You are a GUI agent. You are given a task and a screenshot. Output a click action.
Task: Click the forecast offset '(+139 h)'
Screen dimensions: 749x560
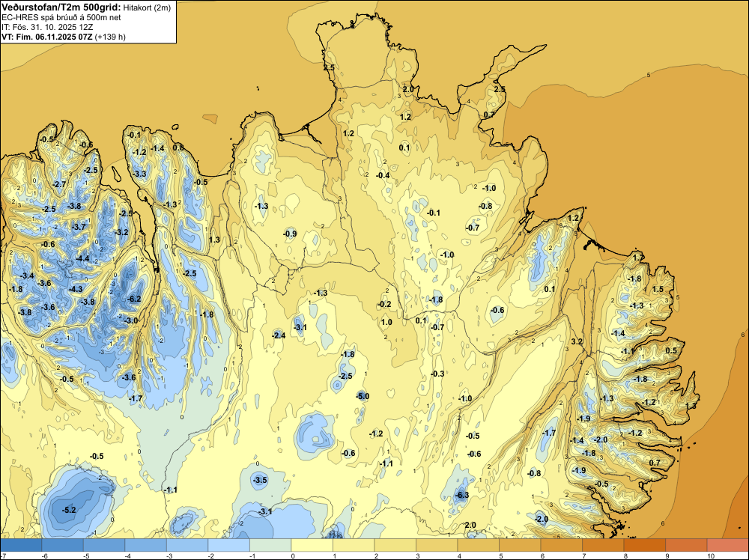tap(110, 37)
